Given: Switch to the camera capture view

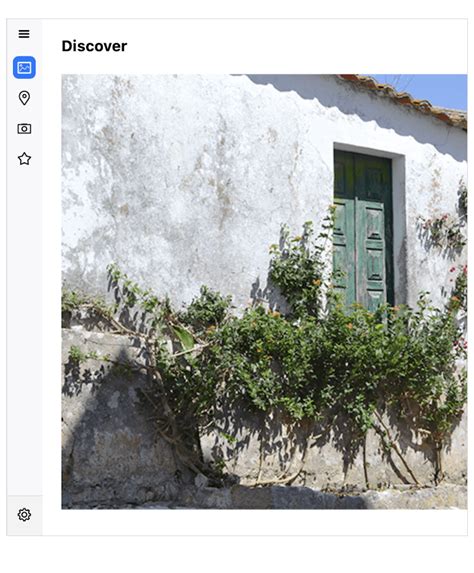Looking at the screenshot, I should point(24,129).
